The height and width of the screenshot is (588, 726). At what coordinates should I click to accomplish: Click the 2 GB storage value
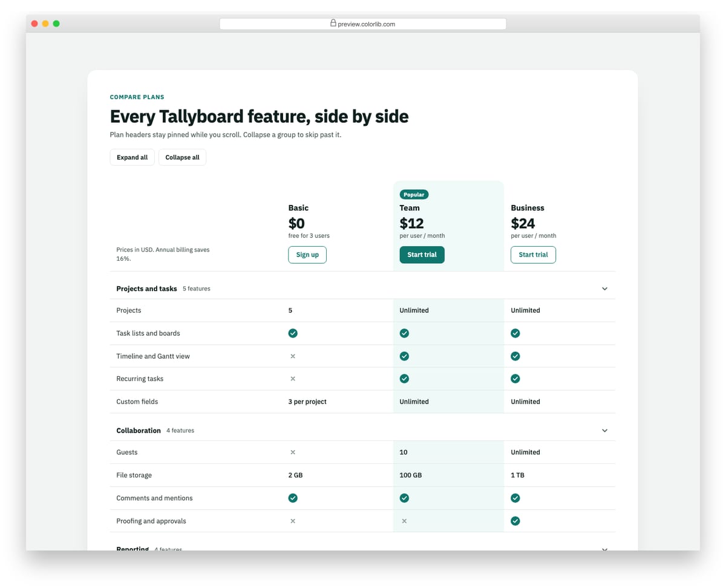click(295, 475)
